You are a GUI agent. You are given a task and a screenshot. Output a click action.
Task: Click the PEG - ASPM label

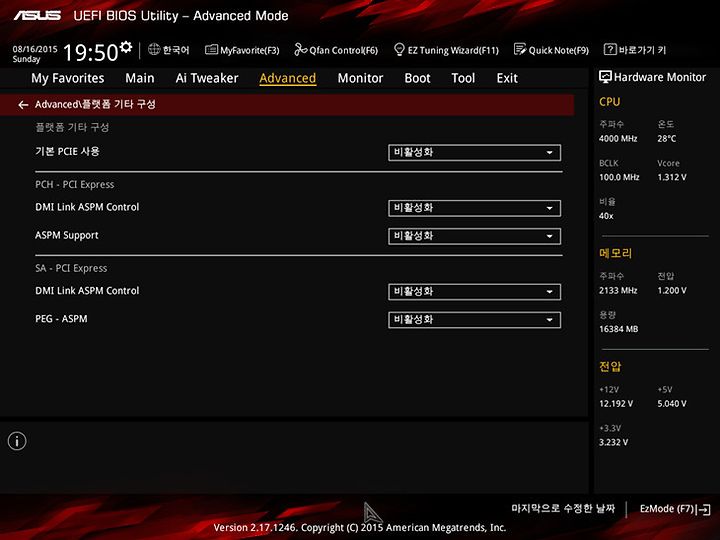(x=62, y=319)
